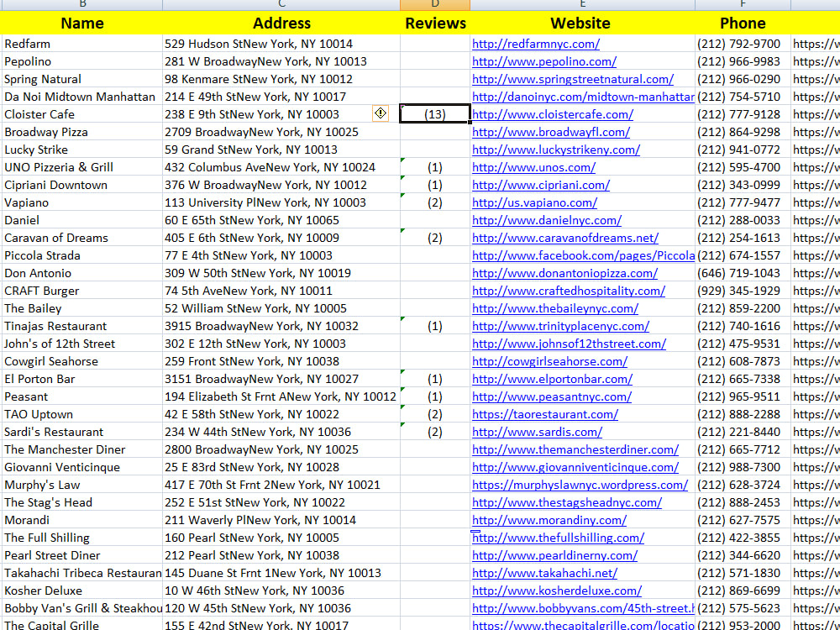
Task: Select the Cloister Cafe reviews cell (13)
Action: 435,114
